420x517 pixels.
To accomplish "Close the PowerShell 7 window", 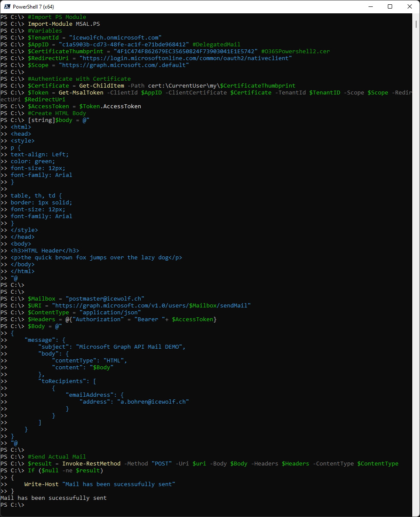I will pyautogui.click(x=410, y=6).
